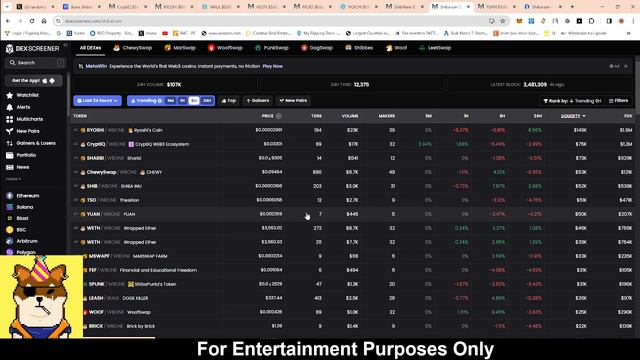Close the MetaWin ad banner
The image size is (640, 360).
(x=626, y=66)
